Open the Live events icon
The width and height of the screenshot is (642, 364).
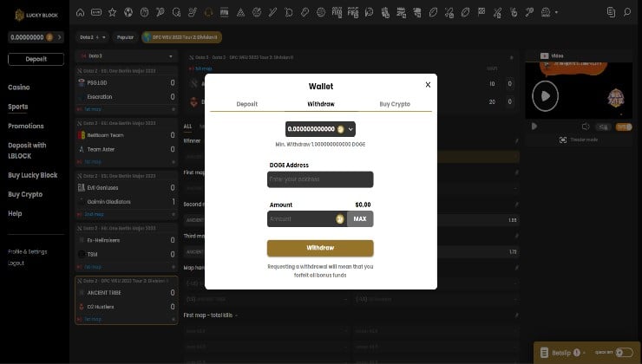pyautogui.click(x=96, y=13)
